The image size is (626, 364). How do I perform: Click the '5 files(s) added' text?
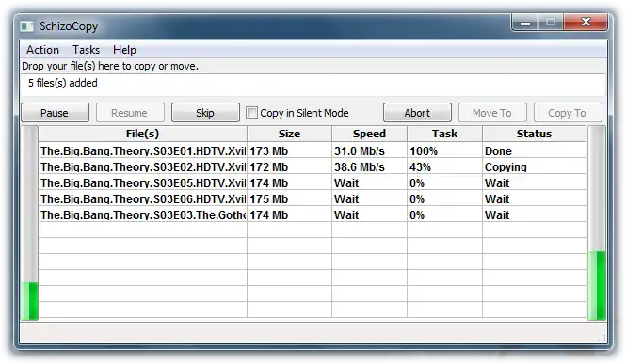63,83
